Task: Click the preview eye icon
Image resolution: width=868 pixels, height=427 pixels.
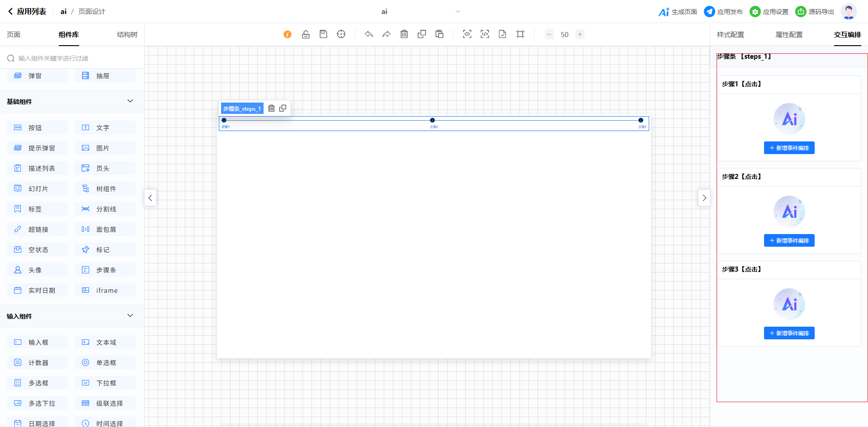Action: coord(467,34)
